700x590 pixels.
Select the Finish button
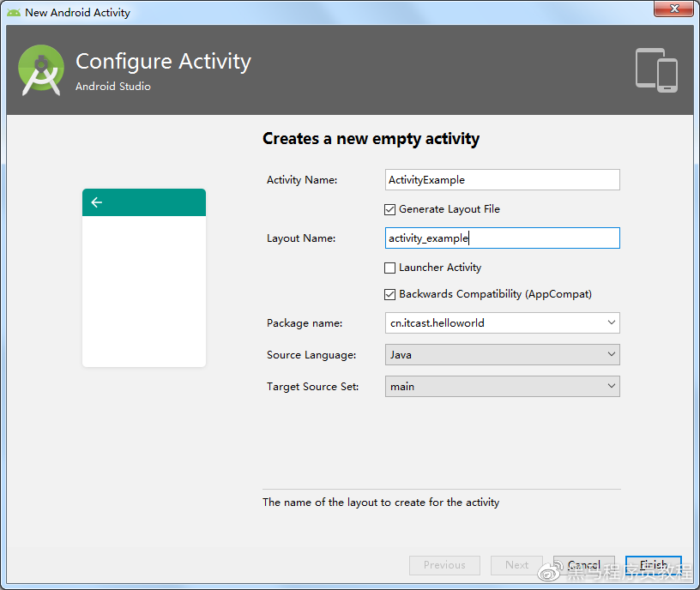(x=653, y=565)
